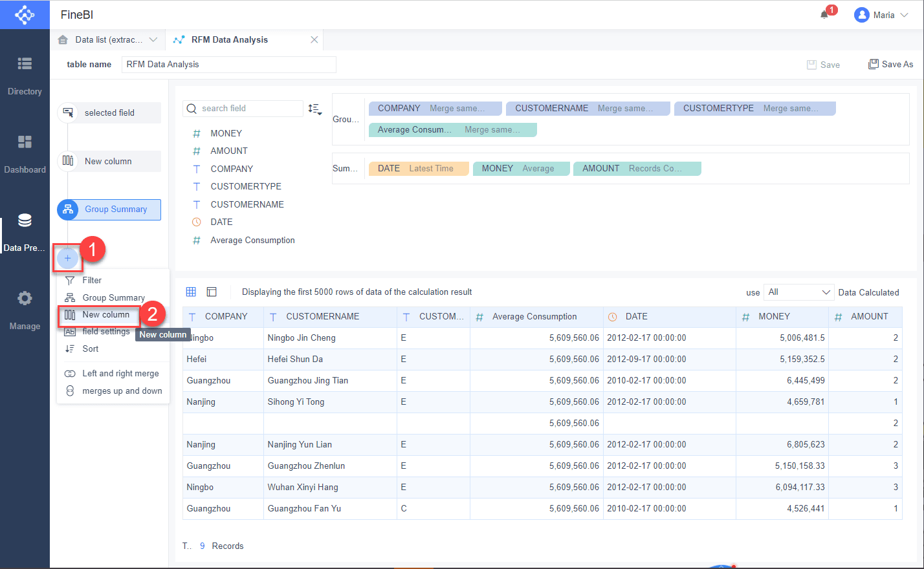This screenshot has height=569, width=924.
Task: Click the Average Consumption column header
Action: [x=537, y=317]
